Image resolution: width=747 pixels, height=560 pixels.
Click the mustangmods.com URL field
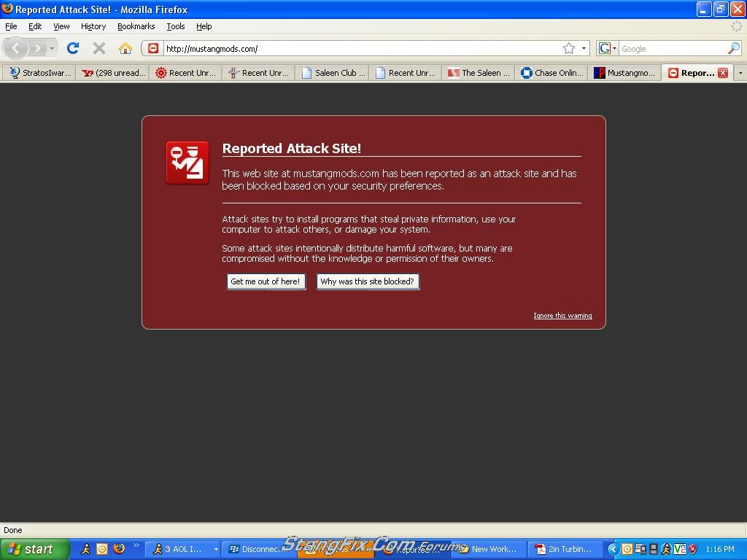point(362,49)
